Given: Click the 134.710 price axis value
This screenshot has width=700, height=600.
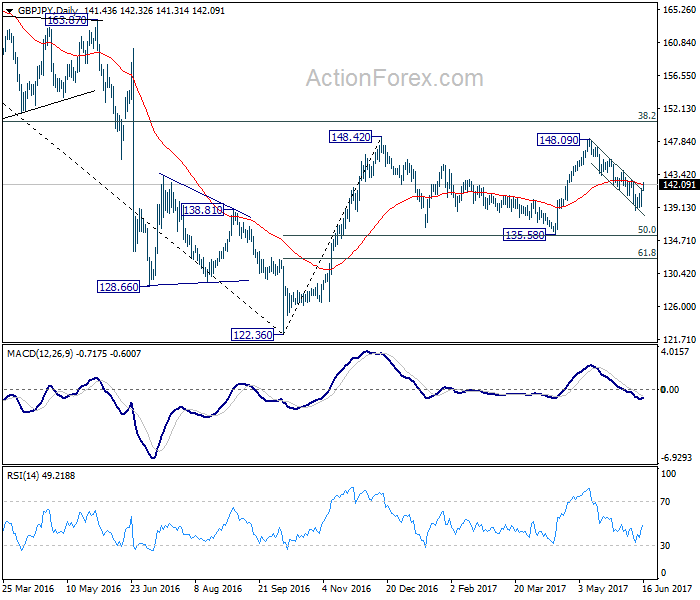Looking at the screenshot, I should pos(679,240).
